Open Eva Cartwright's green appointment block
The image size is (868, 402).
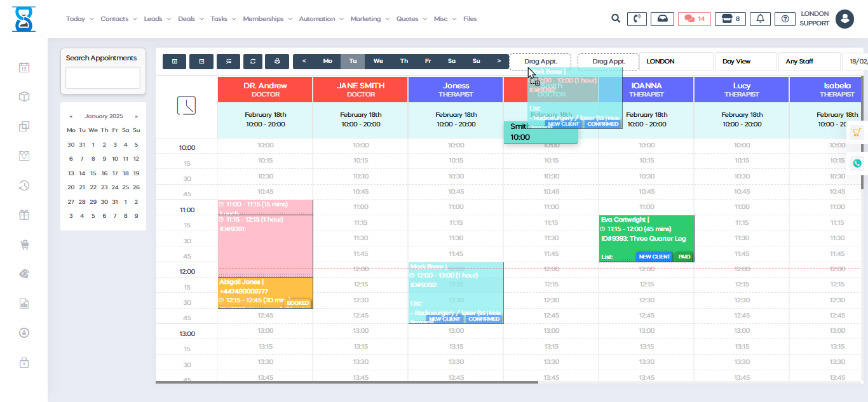646,239
